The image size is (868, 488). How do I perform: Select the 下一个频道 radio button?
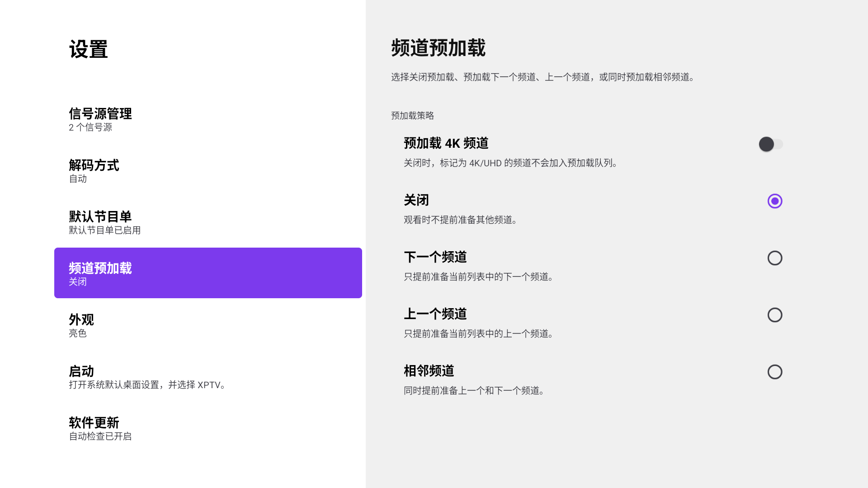coord(775,258)
